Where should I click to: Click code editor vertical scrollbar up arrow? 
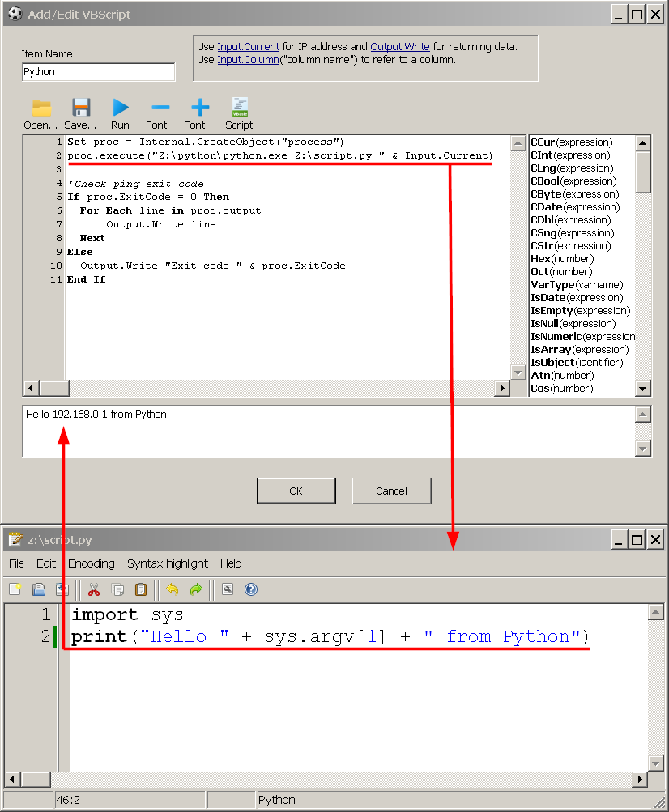click(x=518, y=143)
